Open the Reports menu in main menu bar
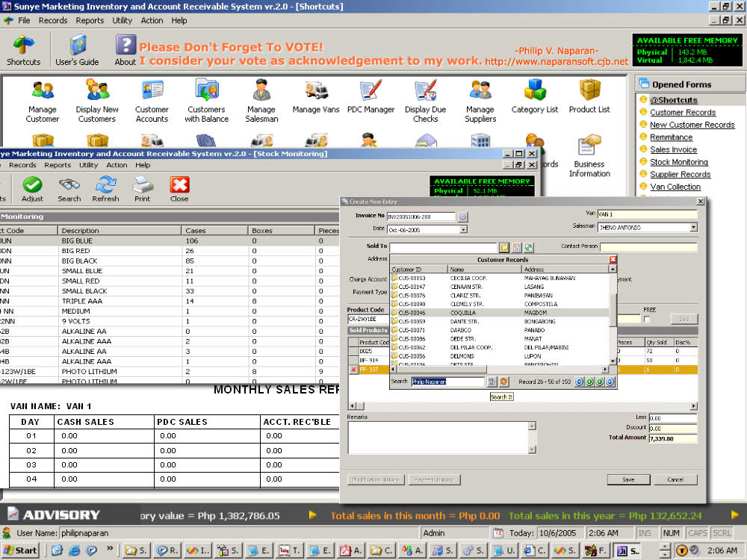Screen dimensions: 747x560 point(90,21)
